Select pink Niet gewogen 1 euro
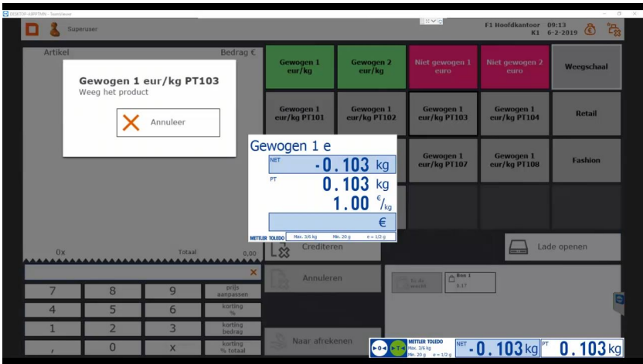 (x=443, y=66)
